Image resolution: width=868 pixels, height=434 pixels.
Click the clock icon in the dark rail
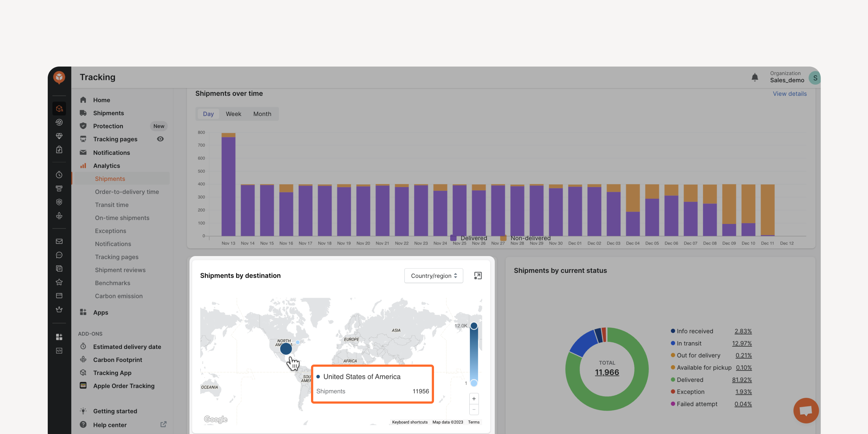[x=59, y=174]
